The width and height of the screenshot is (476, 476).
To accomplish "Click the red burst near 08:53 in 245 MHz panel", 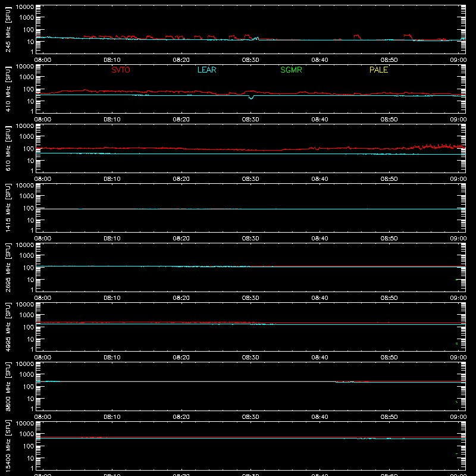I will pyautogui.click(x=408, y=37).
